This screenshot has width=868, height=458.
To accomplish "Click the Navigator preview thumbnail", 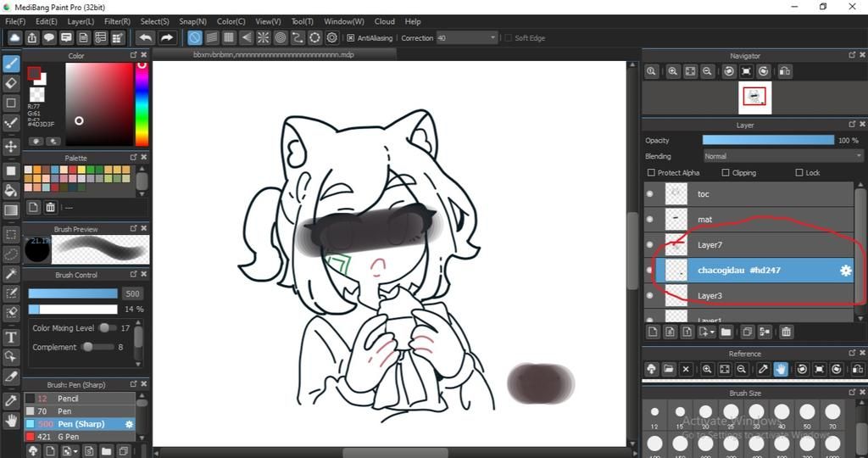I will click(x=754, y=98).
